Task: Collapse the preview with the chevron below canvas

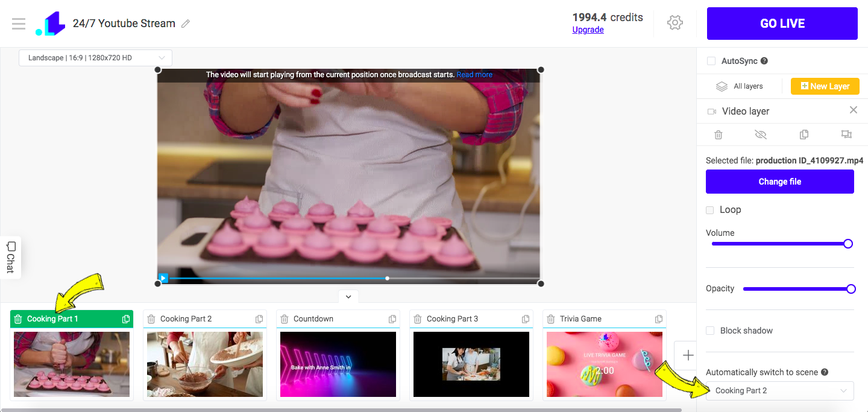Action: pyautogui.click(x=348, y=296)
